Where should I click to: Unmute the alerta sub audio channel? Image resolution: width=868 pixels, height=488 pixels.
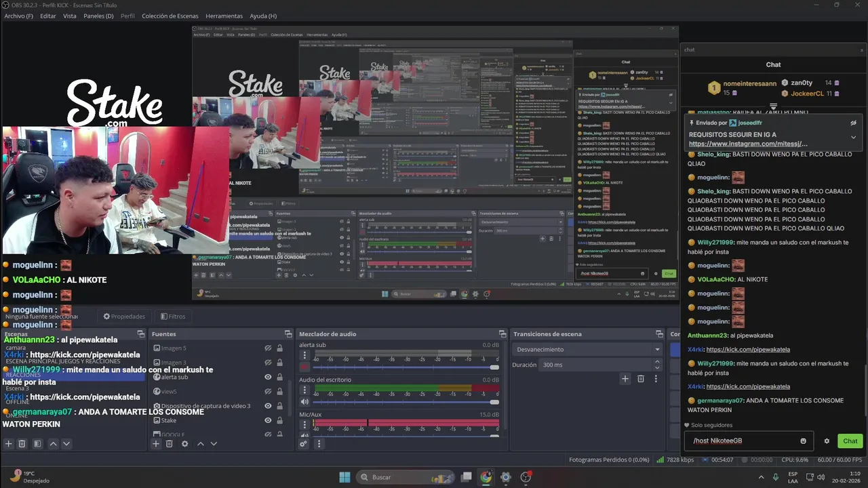tap(305, 367)
